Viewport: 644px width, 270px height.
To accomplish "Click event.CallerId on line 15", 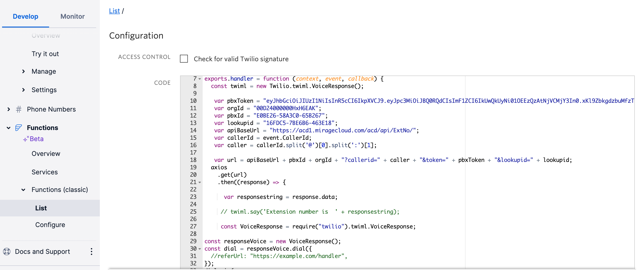I will click(x=286, y=138).
